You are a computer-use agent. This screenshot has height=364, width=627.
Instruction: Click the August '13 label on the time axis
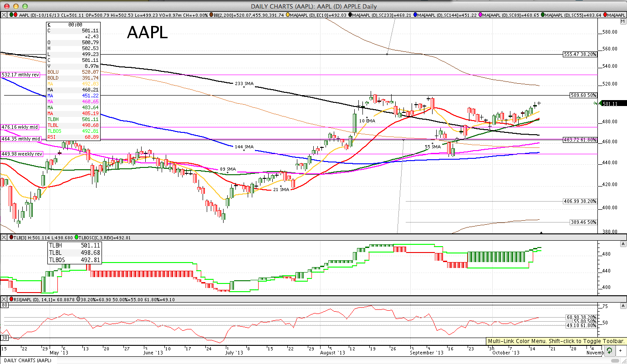333,353
